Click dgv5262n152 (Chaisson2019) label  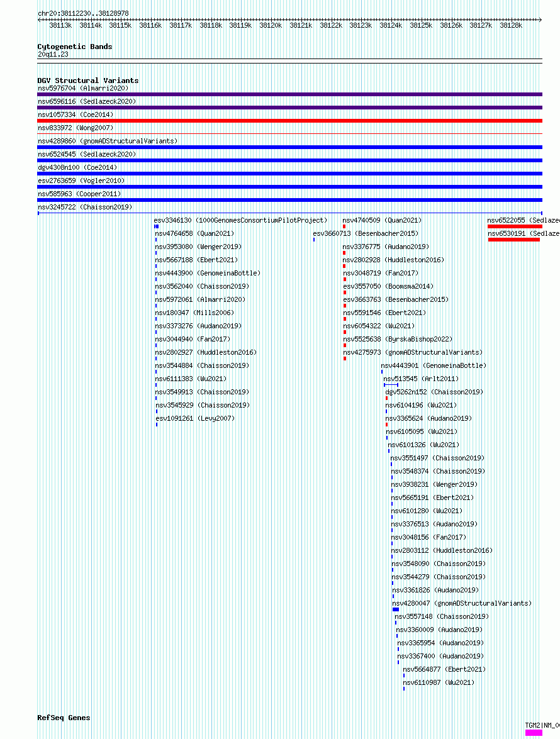pyautogui.click(x=434, y=392)
